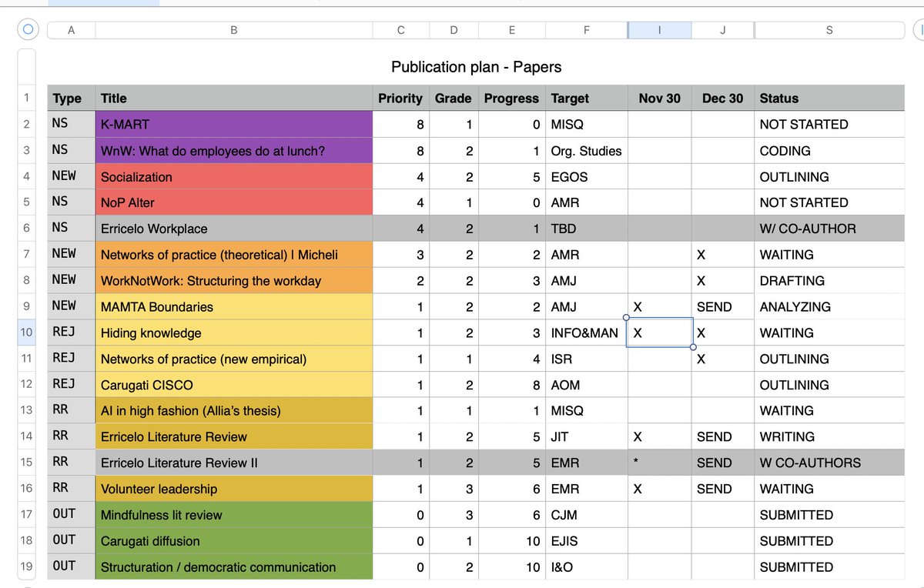Click the 'EGOS' target cell
The height and width of the screenshot is (588, 924).
[x=587, y=177]
